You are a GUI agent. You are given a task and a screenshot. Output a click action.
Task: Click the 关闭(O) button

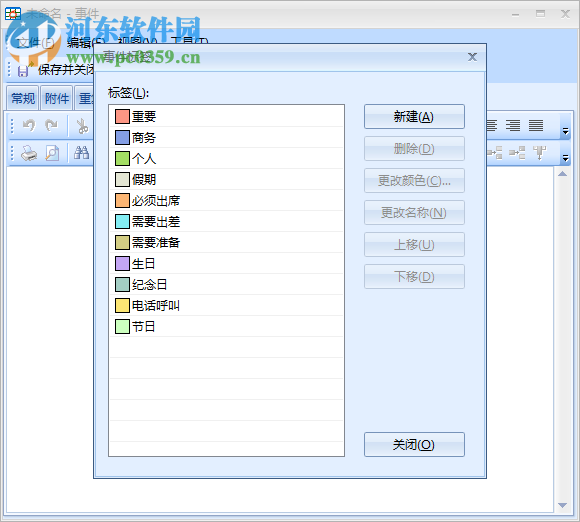pyautogui.click(x=414, y=444)
